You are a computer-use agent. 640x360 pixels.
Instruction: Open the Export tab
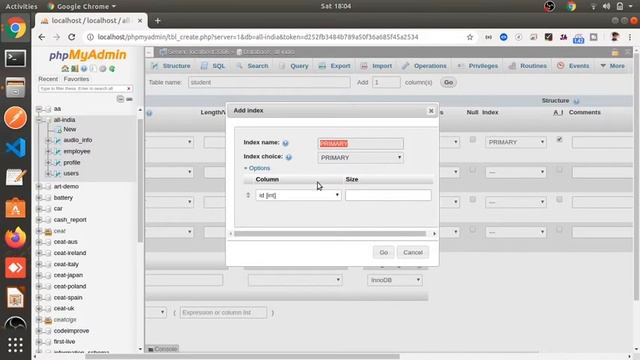tap(334, 66)
